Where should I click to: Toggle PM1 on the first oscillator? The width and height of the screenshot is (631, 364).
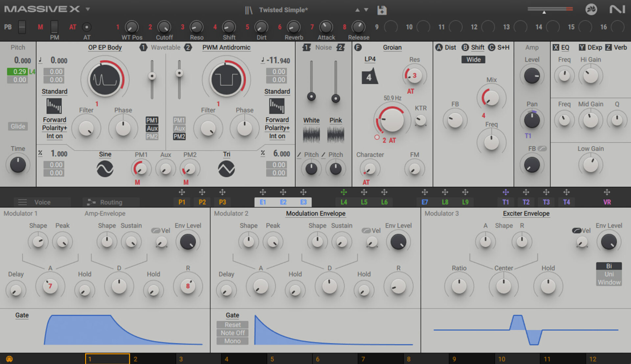[x=152, y=120]
